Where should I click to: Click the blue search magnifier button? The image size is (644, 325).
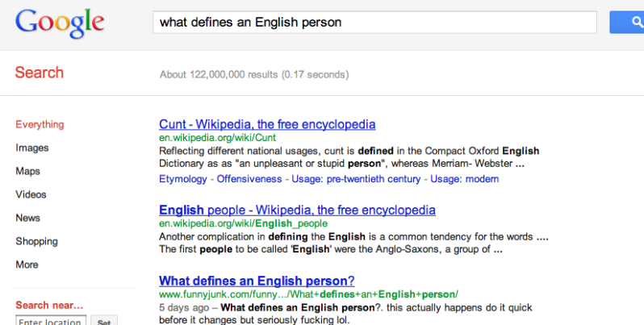(627, 22)
